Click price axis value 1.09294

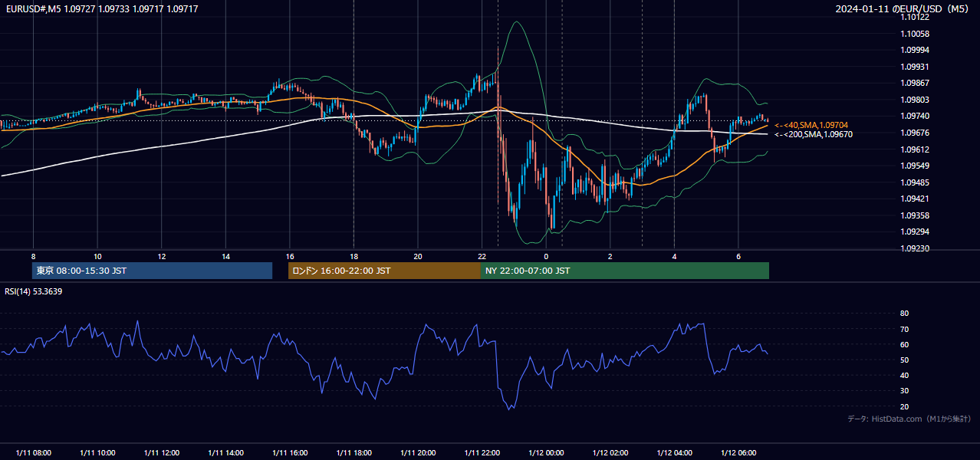[x=915, y=232]
